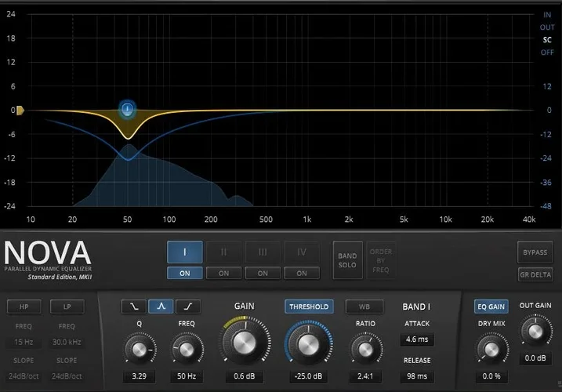This screenshot has height=392, width=562.
Task: Enable the LP low-pass filter
Action: tap(67, 307)
